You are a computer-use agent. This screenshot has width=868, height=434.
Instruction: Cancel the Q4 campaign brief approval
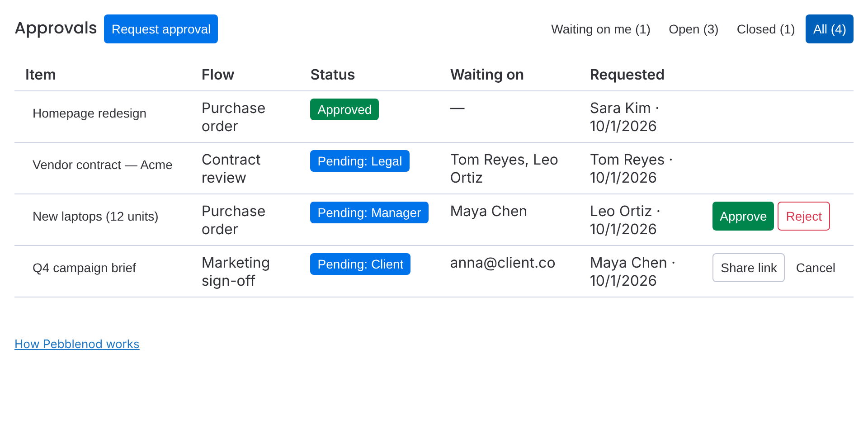(816, 268)
